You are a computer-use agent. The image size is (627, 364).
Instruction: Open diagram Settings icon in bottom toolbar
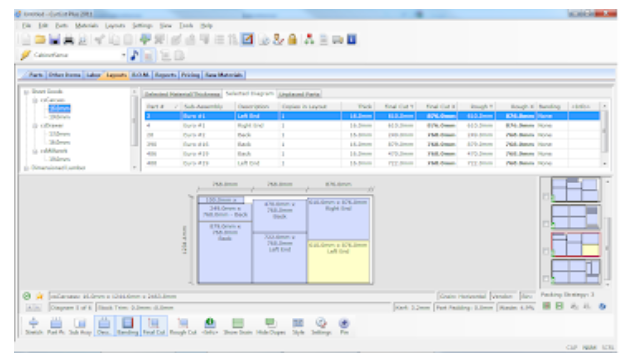click(321, 326)
